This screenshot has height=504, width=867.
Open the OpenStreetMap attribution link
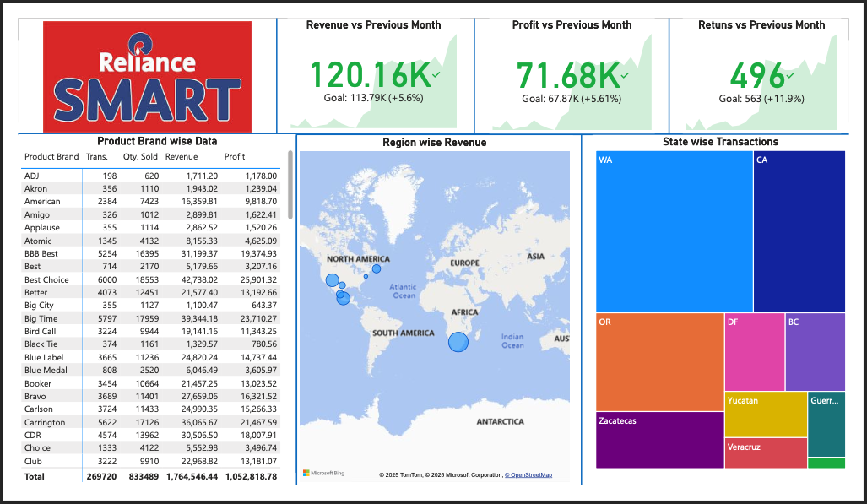coord(528,474)
